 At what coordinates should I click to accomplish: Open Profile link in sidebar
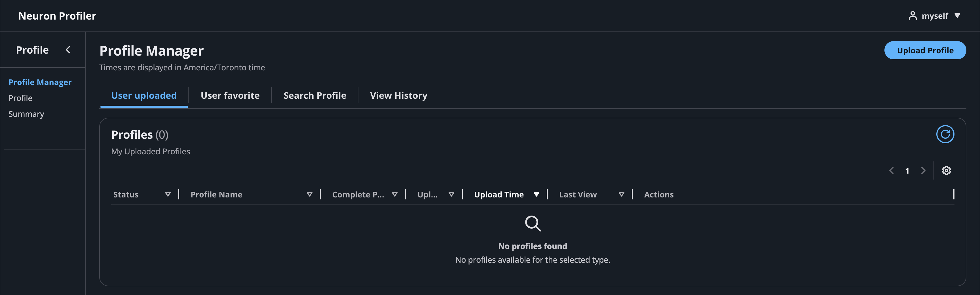[20, 98]
